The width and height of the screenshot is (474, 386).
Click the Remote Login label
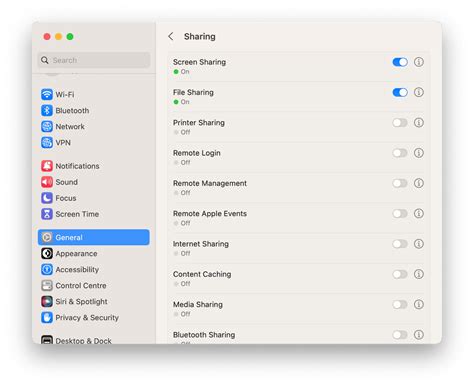[x=197, y=153]
